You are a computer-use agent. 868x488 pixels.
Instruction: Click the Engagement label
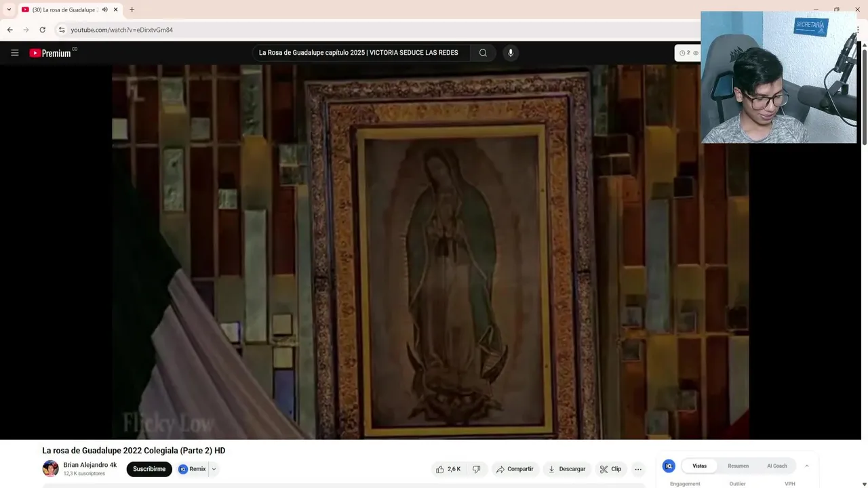pyautogui.click(x=685, y=484)
